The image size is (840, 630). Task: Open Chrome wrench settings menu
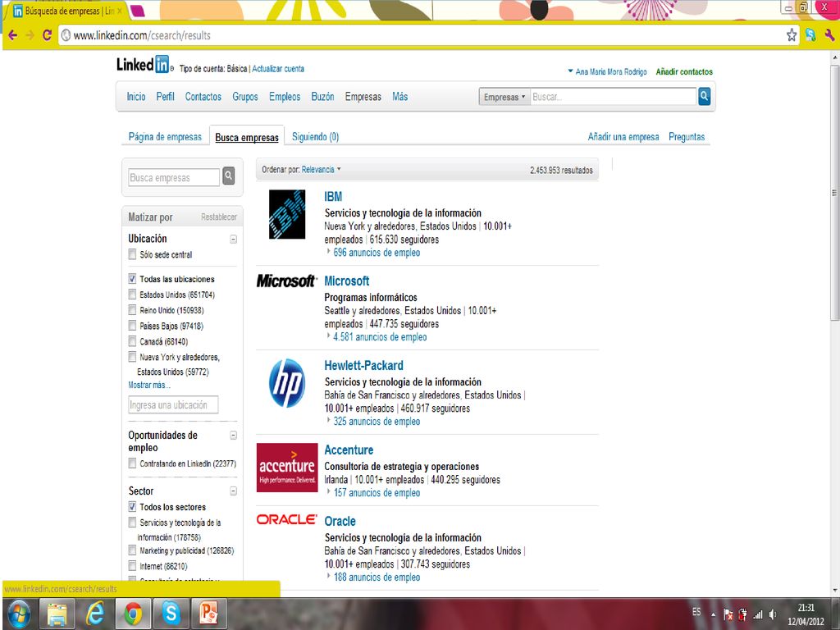830,35
